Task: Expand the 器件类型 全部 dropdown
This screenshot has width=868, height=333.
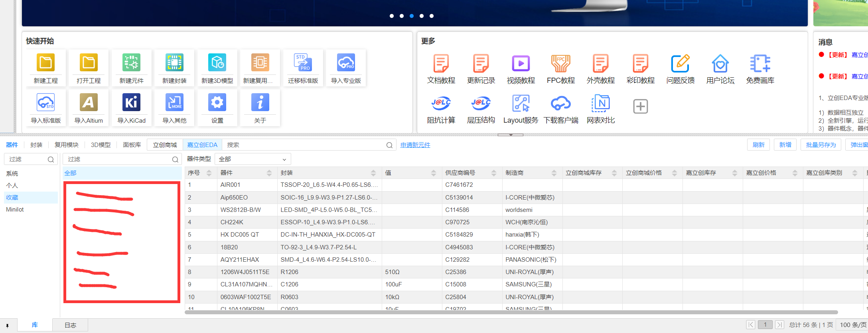Action: (253, 159)
